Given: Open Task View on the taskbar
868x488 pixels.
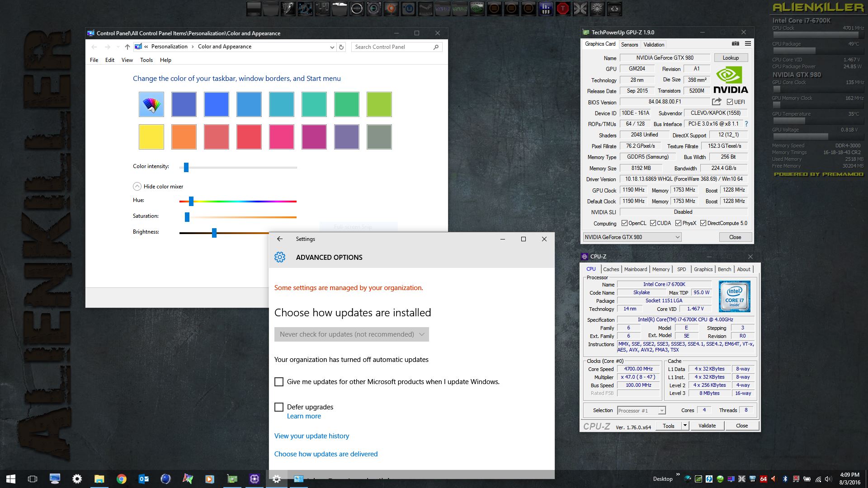Looking at the screenshot, I should [33, 479].
